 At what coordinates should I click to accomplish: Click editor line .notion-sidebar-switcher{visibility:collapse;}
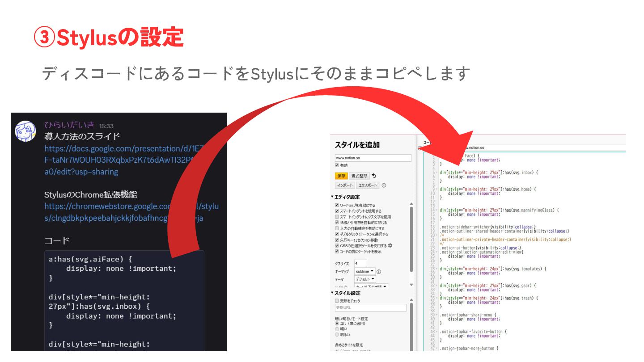[x=488, y=227]
